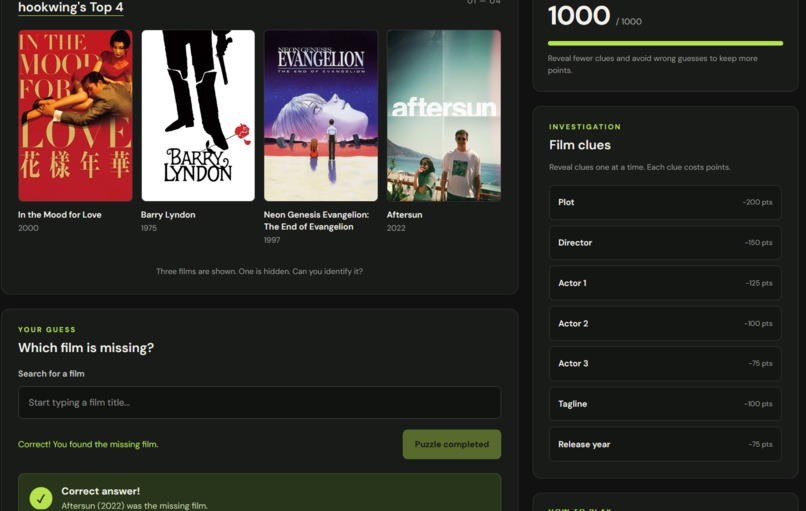806x511 pixels.
Task: Focus the film title search field
Action: point(260,403)
